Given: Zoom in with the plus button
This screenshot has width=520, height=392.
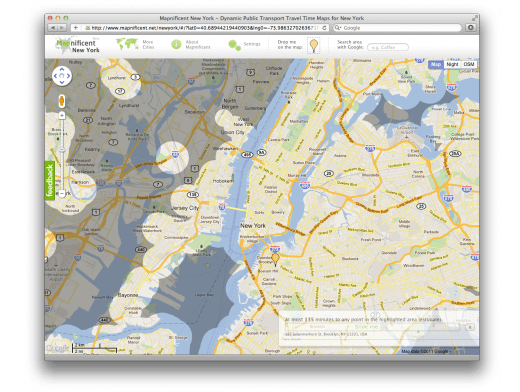Looking at the screenshot, I should point(62,115).
